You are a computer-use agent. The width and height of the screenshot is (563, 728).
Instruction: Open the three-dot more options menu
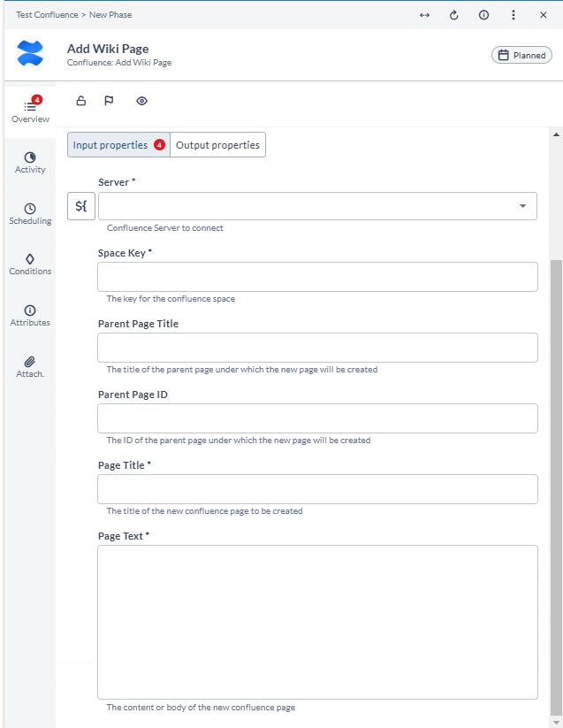pyautogui.click(x=514, y=15)
